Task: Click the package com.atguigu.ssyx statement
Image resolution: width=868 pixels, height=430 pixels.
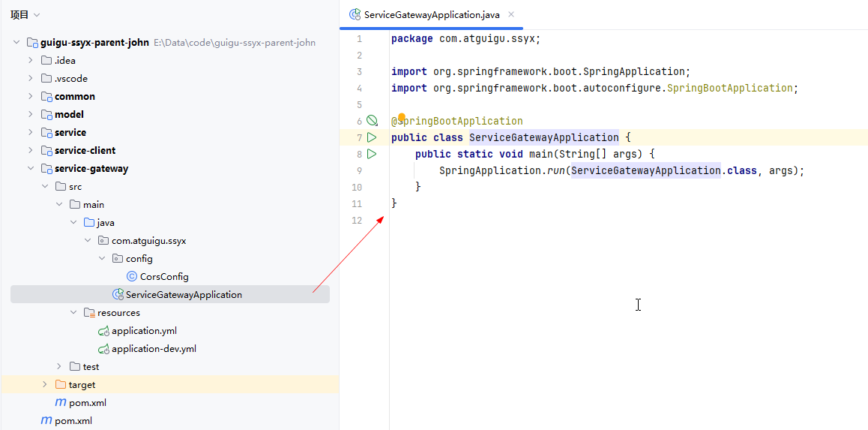Action: pyautogui.click(x=465, y=39)
